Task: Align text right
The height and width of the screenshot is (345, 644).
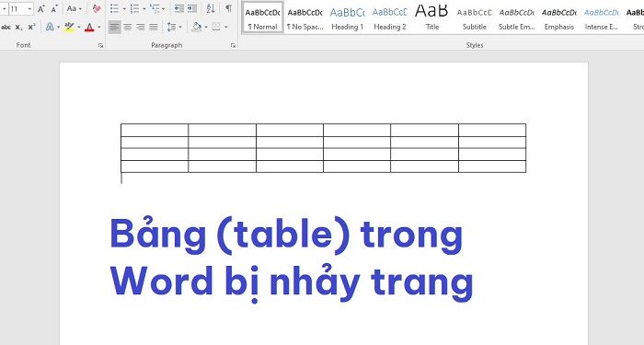Action: click(141, 28)
